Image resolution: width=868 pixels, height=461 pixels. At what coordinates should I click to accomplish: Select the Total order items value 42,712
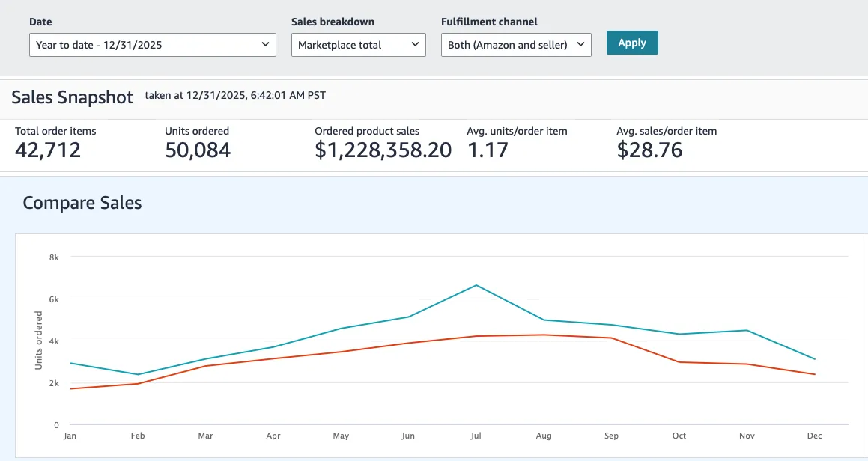48,150
